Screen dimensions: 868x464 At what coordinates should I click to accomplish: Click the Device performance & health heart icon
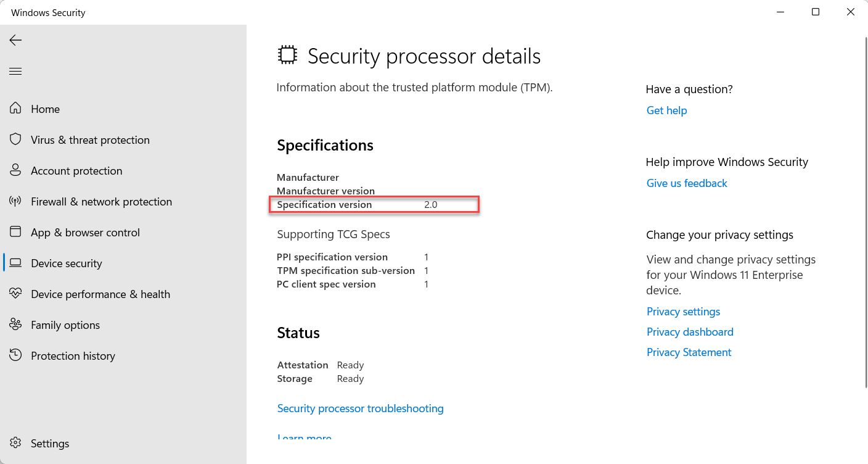pyautogui.click(x=15, y=294)
